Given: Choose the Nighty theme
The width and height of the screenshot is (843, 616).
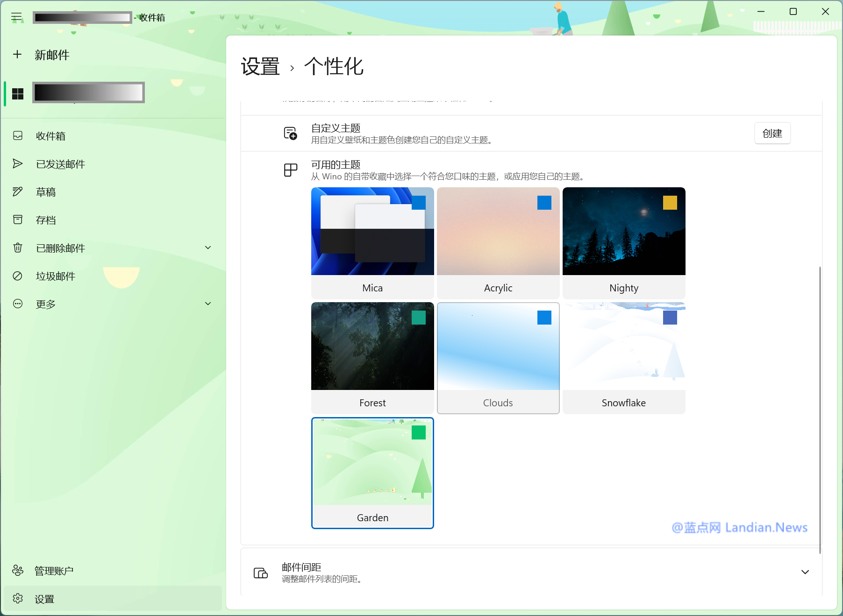Looking at the screenshot, I should [x=623, y=243].
